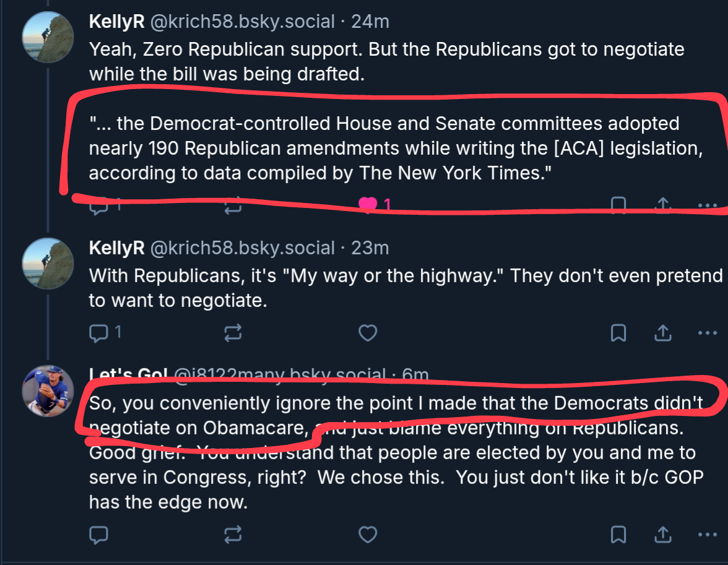This screenshot has height=565, width=728.
Task: Like KellyR's 23m post
Action: pos(368,334)
